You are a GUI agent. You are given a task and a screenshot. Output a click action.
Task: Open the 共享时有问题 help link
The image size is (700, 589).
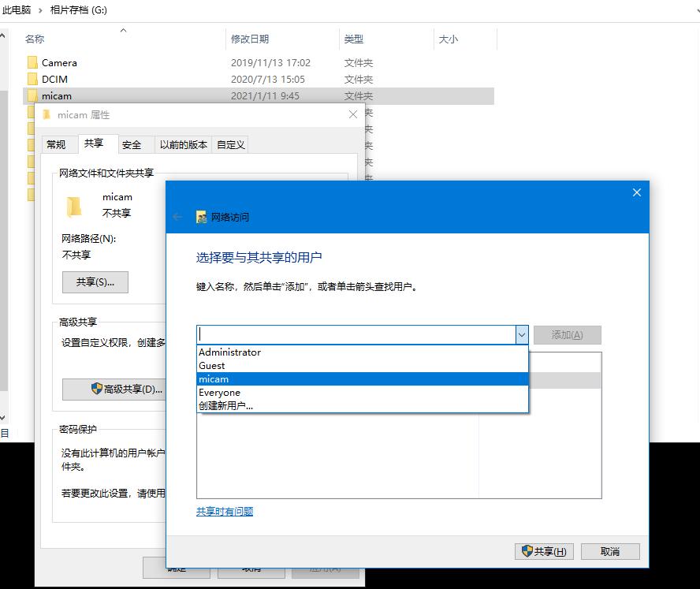coord(226,511)
